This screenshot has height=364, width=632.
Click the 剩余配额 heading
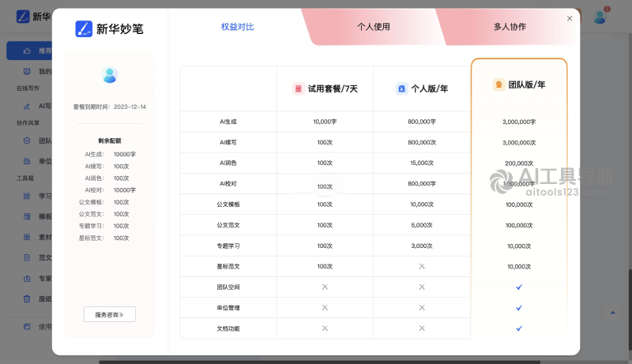pyautogui.click(x=110, y=141)
